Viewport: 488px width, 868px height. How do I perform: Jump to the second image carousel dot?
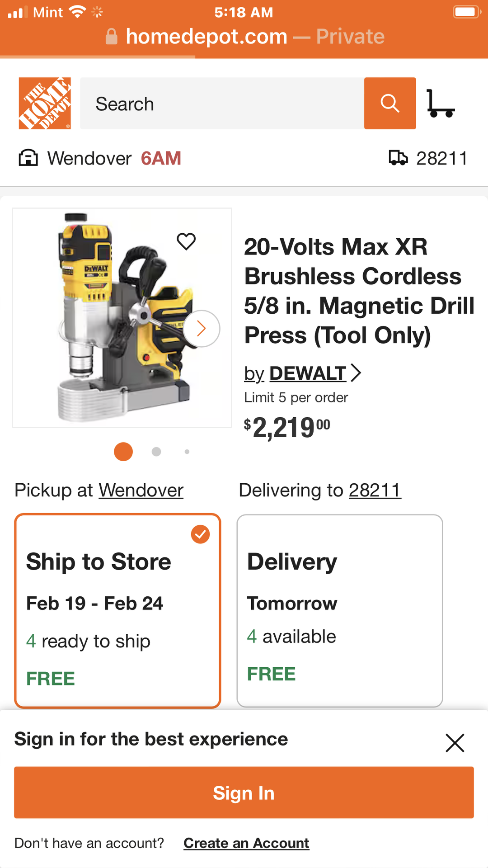pos(156,452)
